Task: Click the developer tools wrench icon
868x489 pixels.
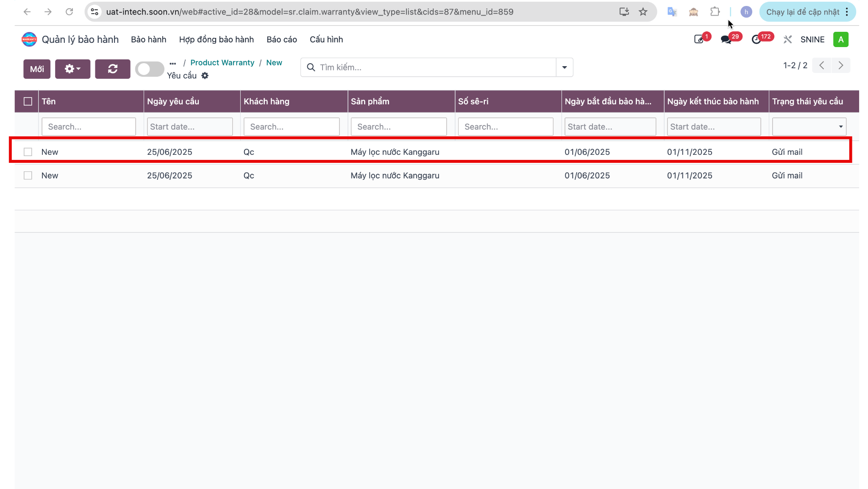Action: click(787, 39)
